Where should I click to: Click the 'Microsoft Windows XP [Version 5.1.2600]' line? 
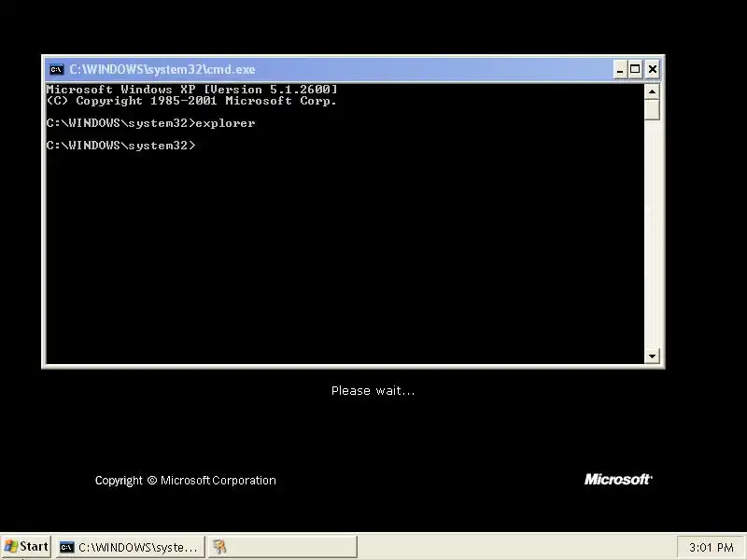coord(191,89)
